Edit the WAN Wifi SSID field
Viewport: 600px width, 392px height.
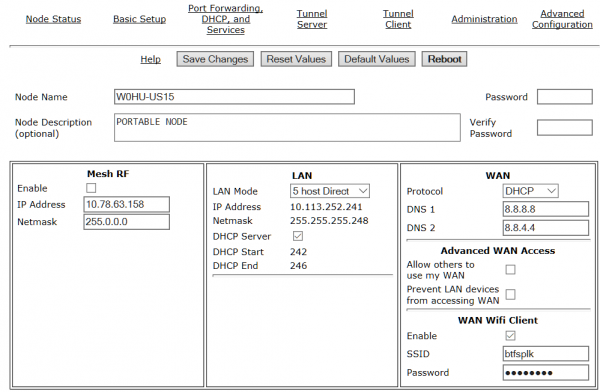click(546, 354)
